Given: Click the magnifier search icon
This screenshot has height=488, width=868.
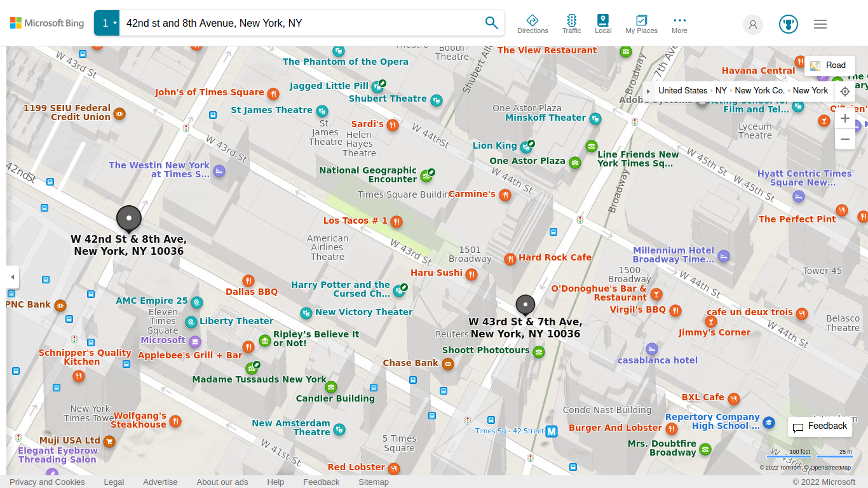Looking at the screenshot, I should (x=491, y=23).
